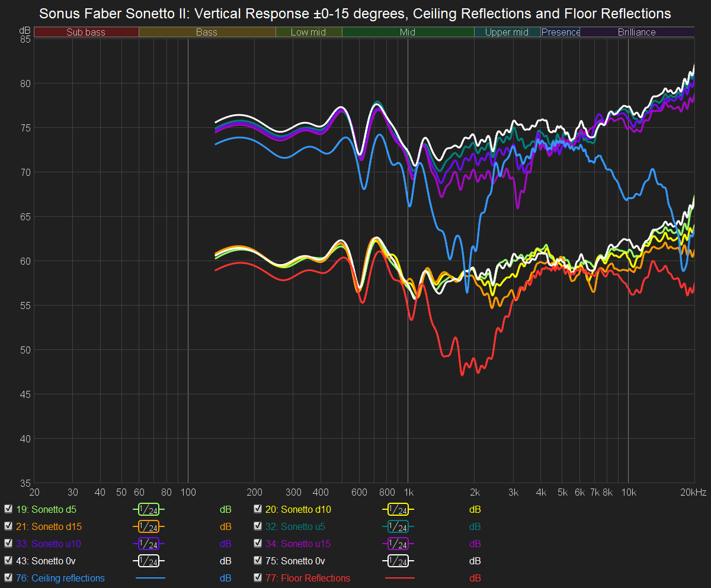Image resolution: width=711 pixels, height=588 pixels.
Task: Select the Upper mid frequency band label
Action: [507, 32]
